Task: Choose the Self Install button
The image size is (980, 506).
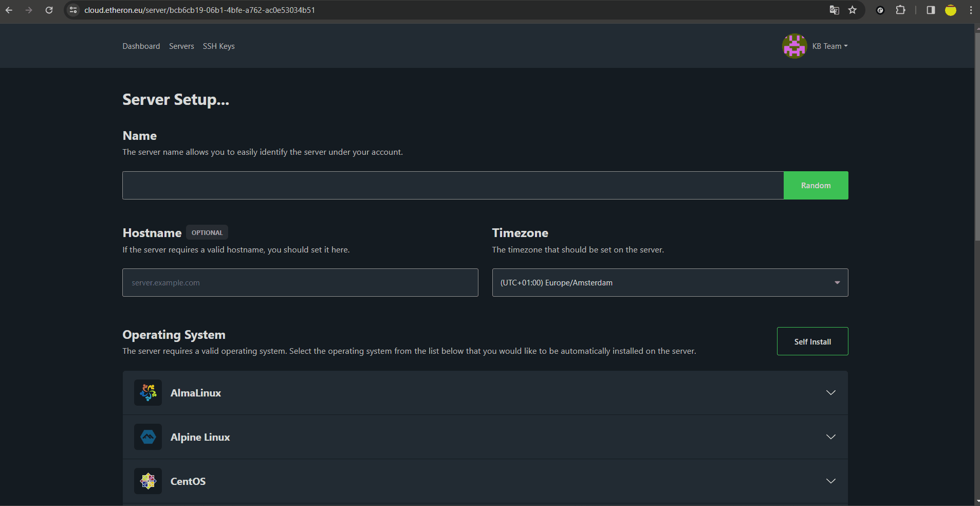Action: (812, 341)
